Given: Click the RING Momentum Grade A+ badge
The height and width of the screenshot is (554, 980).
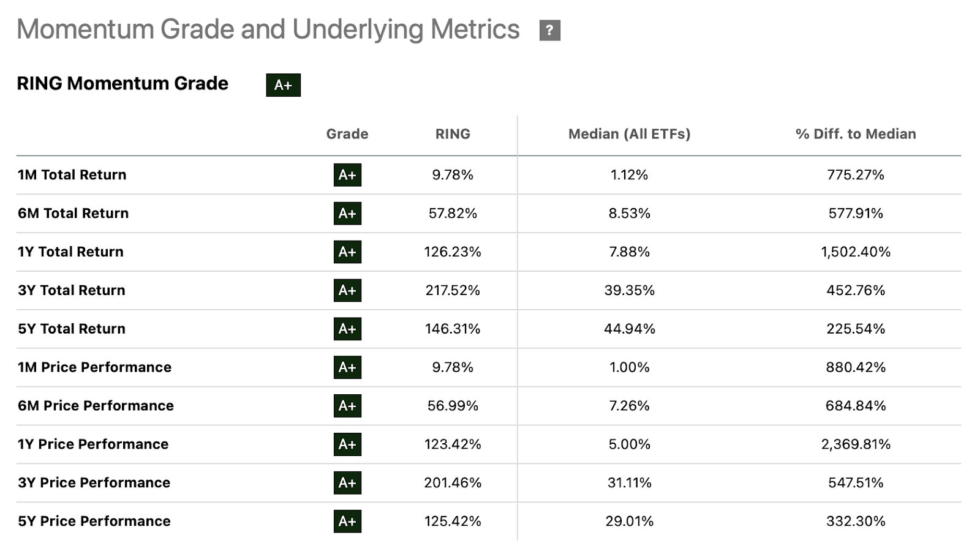Looking at the screenshot, I should click(283, 85).
